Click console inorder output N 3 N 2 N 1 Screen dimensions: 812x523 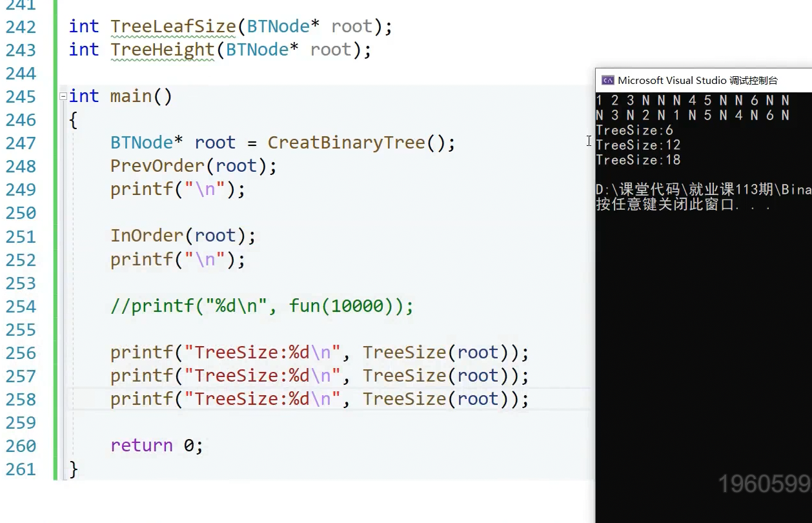pos(693,115)
